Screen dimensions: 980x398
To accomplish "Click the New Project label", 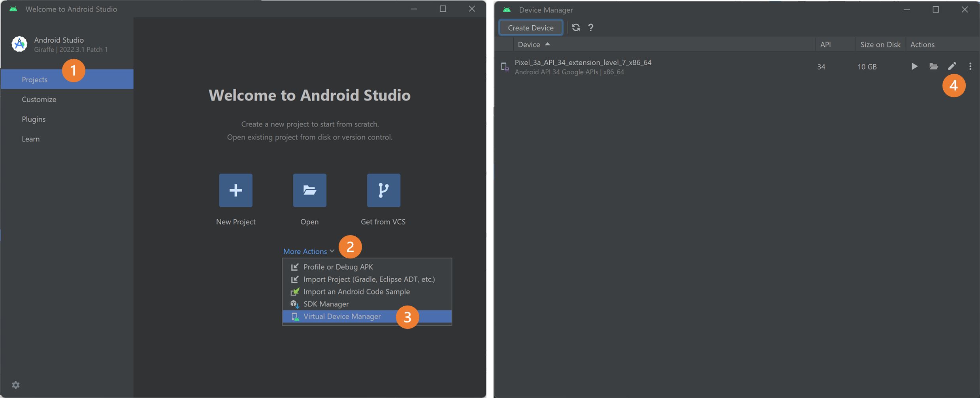I will point(236,222).
